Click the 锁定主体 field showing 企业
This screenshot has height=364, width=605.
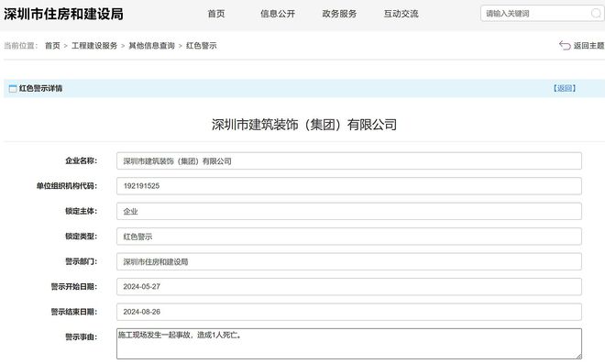pos(349,211)
